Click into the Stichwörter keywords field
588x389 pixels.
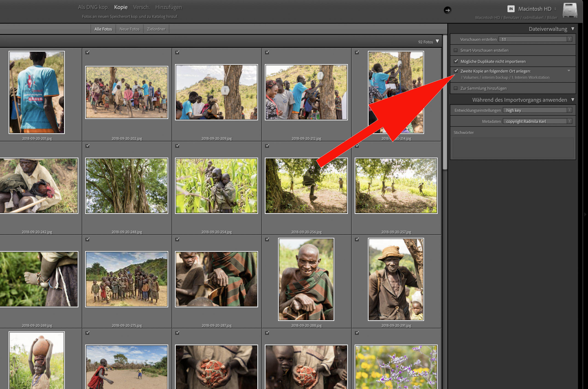coord(513,148)
